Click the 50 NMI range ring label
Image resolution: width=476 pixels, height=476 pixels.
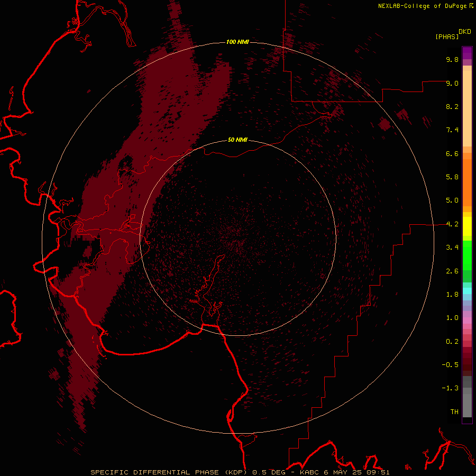point(237,140)
